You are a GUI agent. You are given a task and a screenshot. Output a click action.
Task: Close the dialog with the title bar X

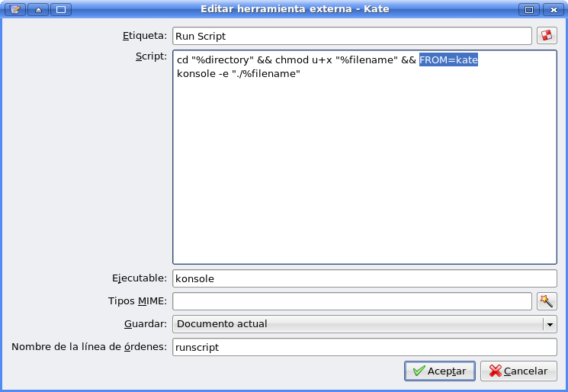pyautogui.click(x=554, y=9)
